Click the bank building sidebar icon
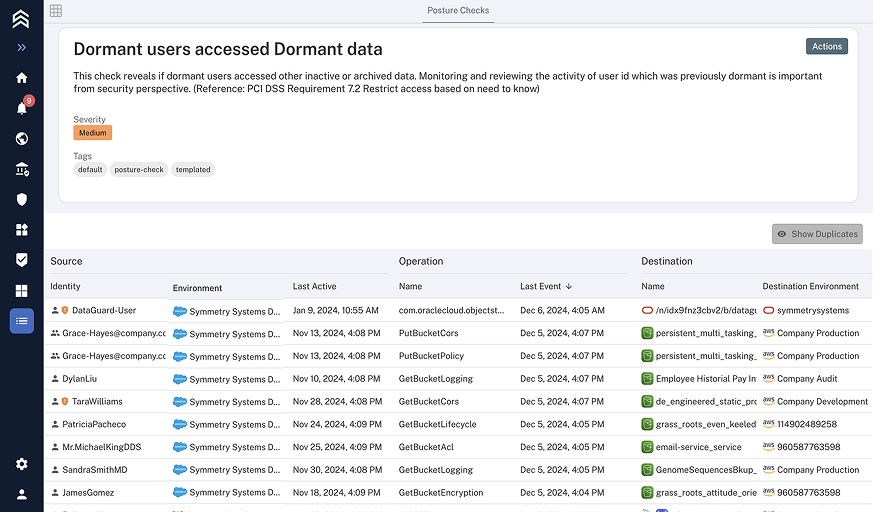Viewport: 874px width, 512px height. click(21, 170)
